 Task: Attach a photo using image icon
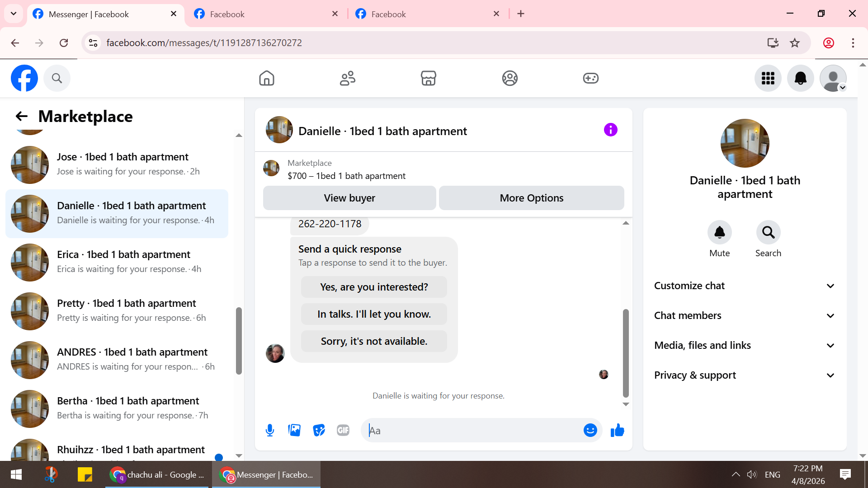(294, 430)
